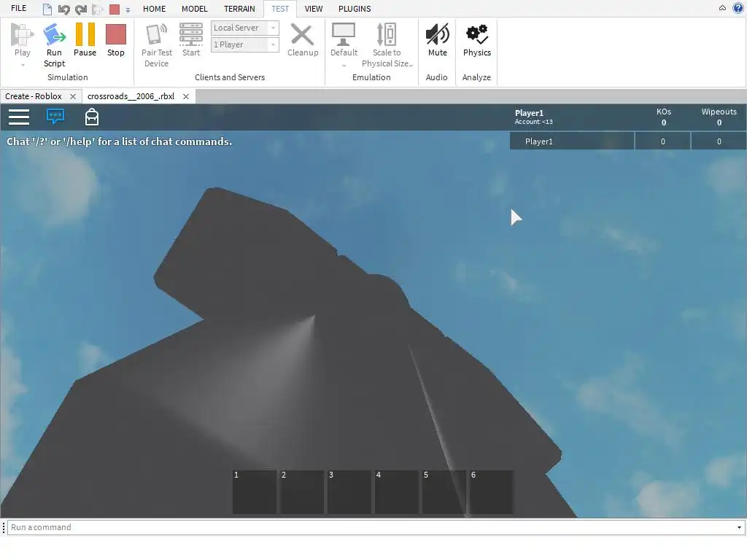Click the Play simulation icon
Viewport: 747px width, 560px height.
point(22,34)
